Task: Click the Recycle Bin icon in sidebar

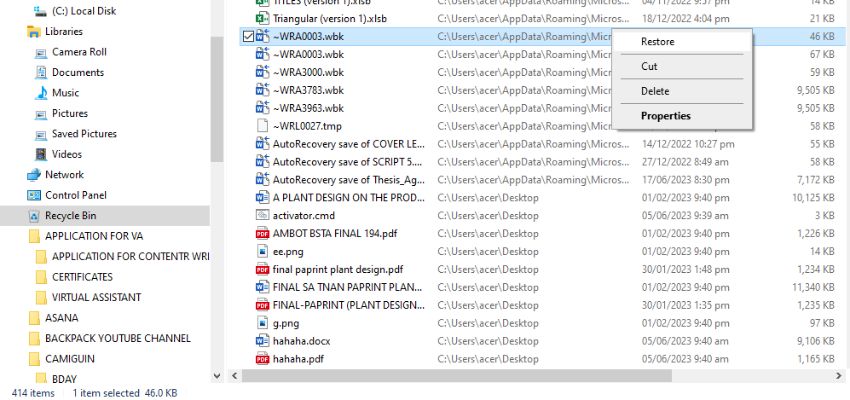Action: click(x=34, y=216)
